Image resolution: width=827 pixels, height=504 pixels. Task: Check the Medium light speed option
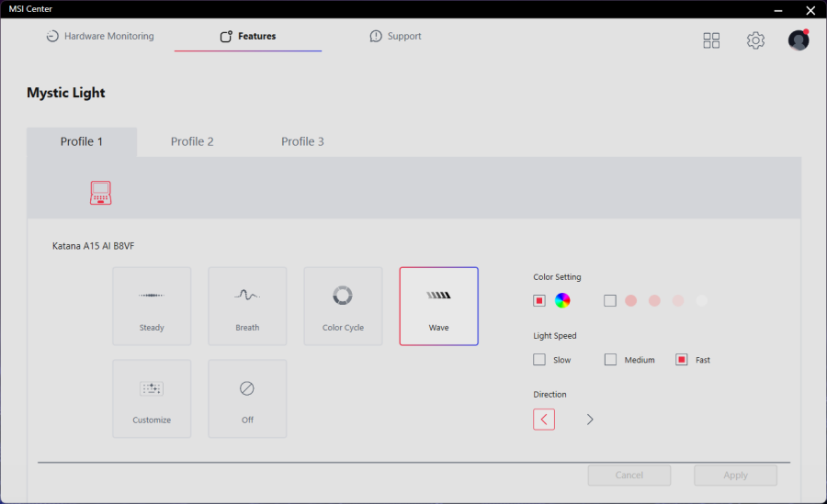pos(610,360)
